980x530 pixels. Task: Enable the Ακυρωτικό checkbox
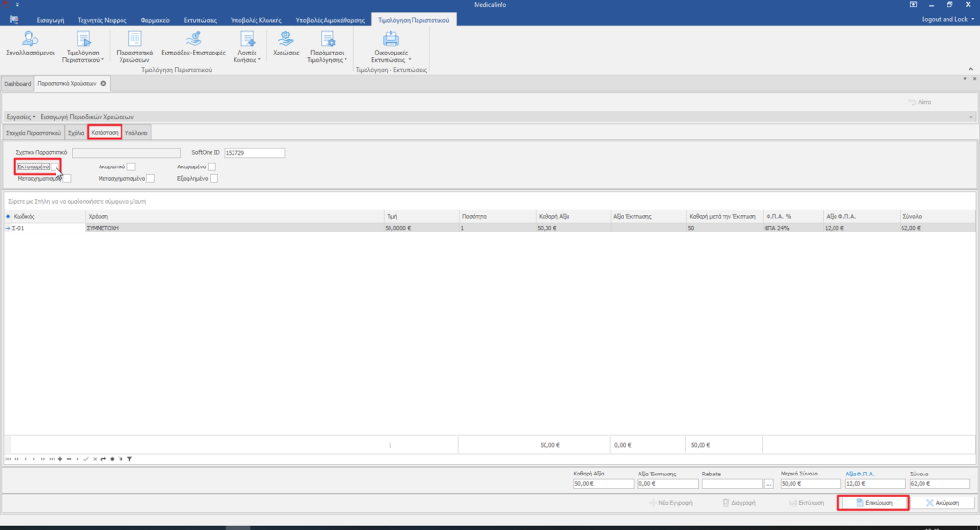(131, 166)
